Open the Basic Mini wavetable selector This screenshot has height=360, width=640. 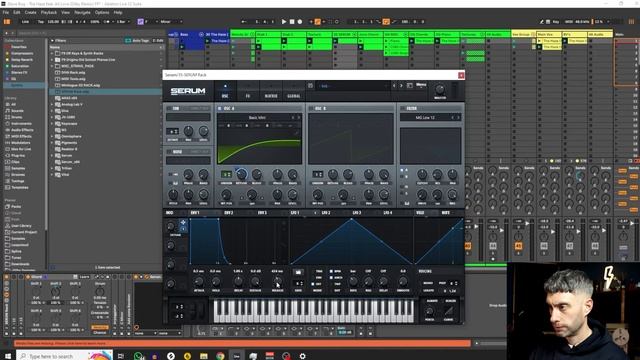point(257,118)
